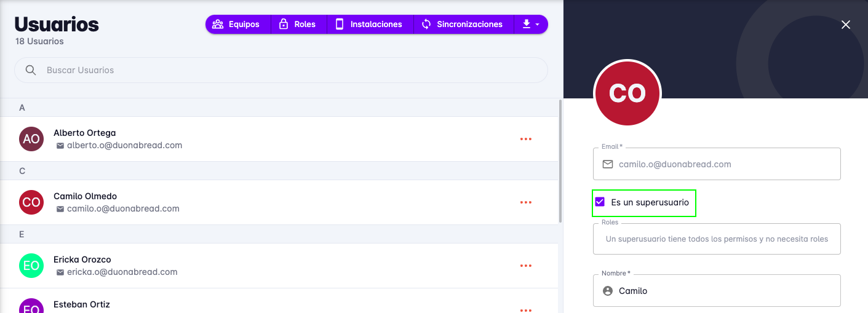Open the Equipos teams section

tap(237, 25)
